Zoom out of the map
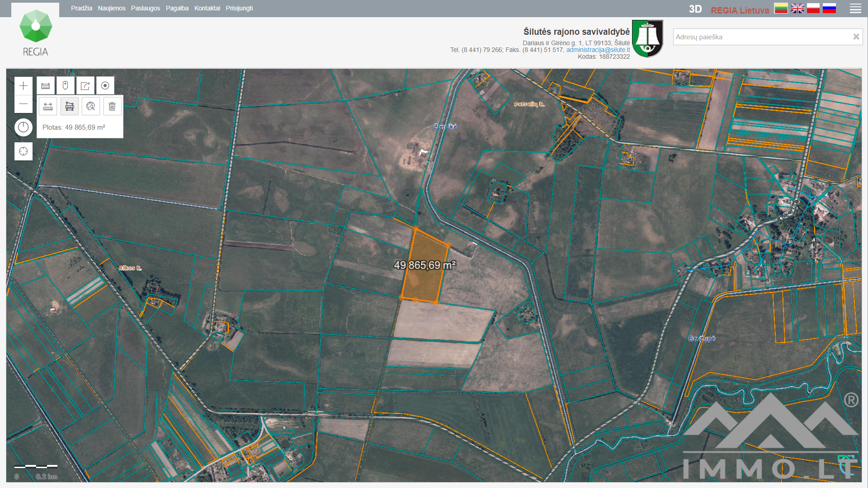868x488 pixels. pyautogui.click(x=24, y=104)
